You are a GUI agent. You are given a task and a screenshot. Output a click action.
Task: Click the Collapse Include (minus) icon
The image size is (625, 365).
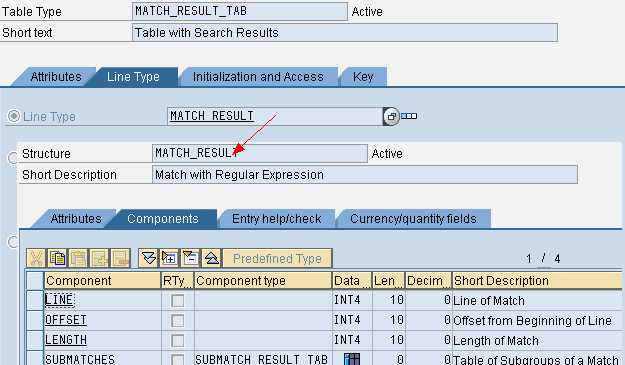191,258
